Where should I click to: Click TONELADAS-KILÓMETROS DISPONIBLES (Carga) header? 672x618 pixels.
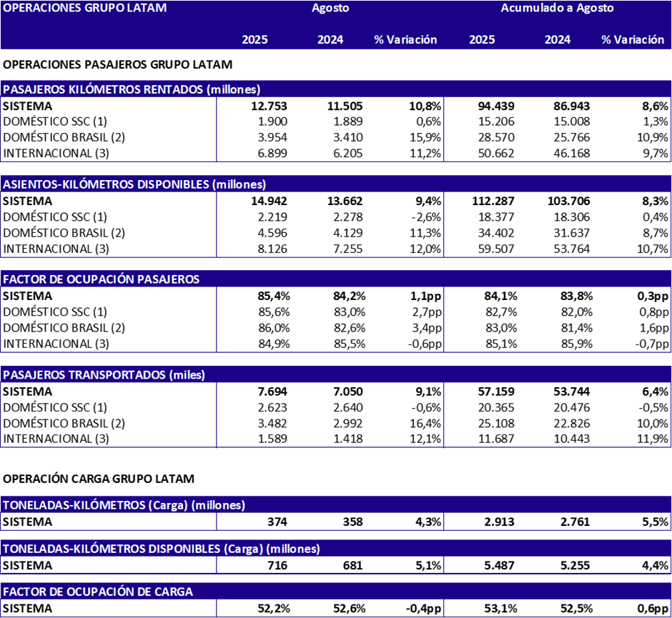coord(161,549)
